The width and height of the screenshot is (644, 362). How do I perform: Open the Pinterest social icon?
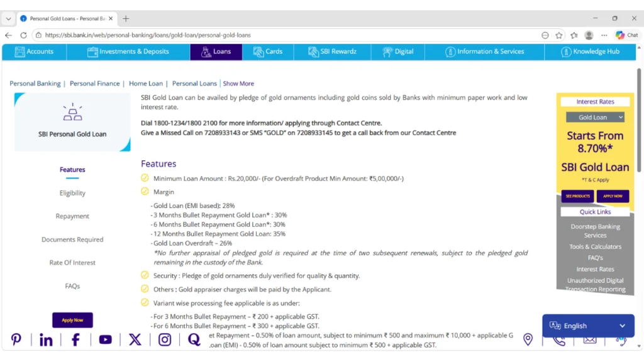[x=16, y=339]
